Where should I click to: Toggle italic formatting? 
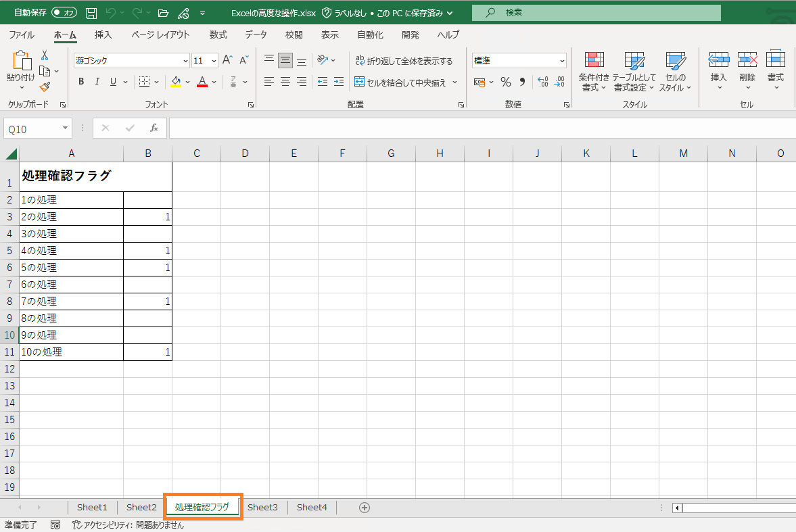tap(97, 82)
